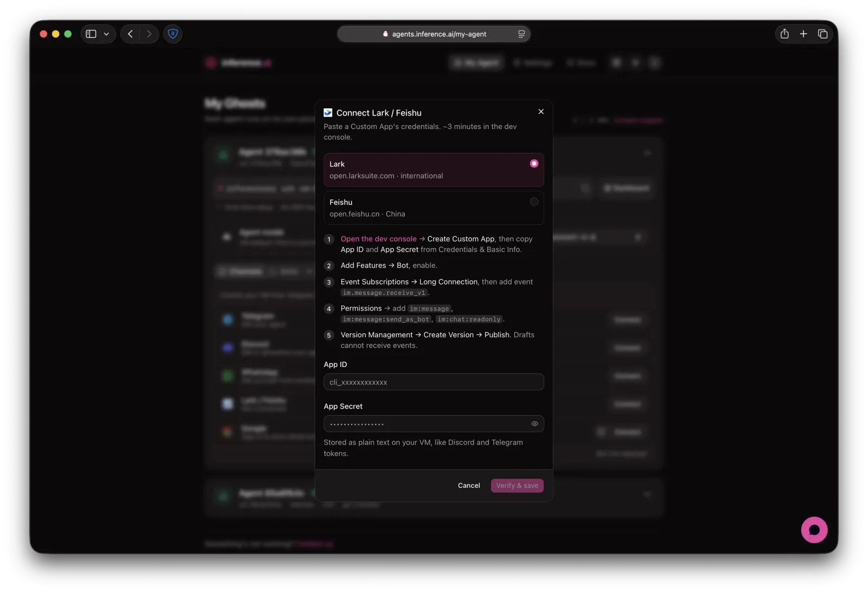Image resolution: width=868 pixels, height=593 pixels.
Task: Open the dev console link
Action: 379,239
